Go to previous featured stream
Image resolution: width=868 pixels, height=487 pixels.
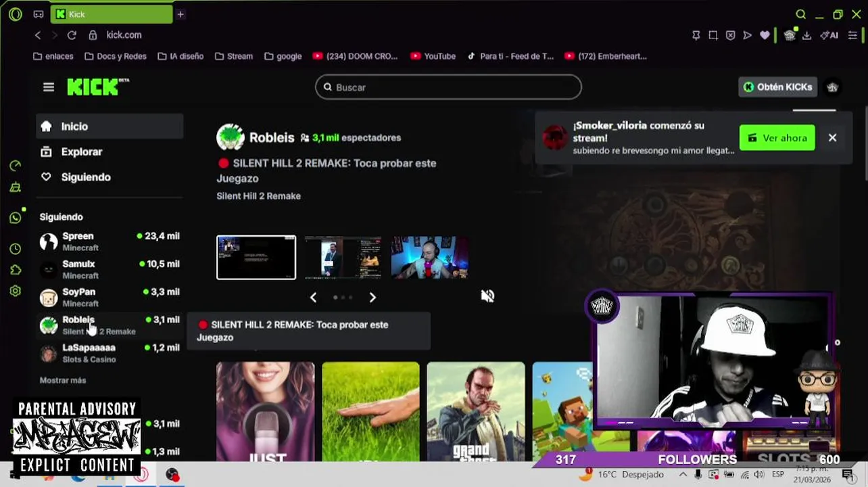tap(313, 297)
